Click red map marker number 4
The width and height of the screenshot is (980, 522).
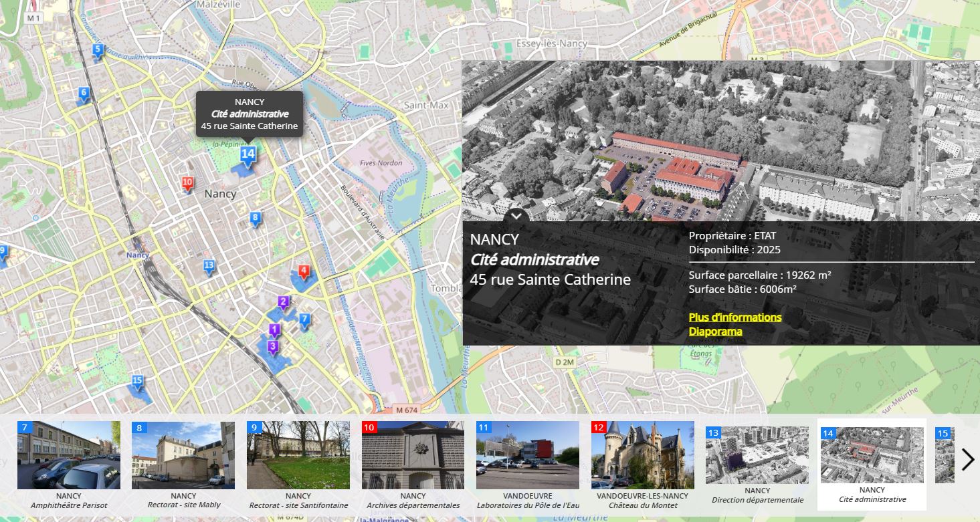pyautogui.click(x=304, y=272)
